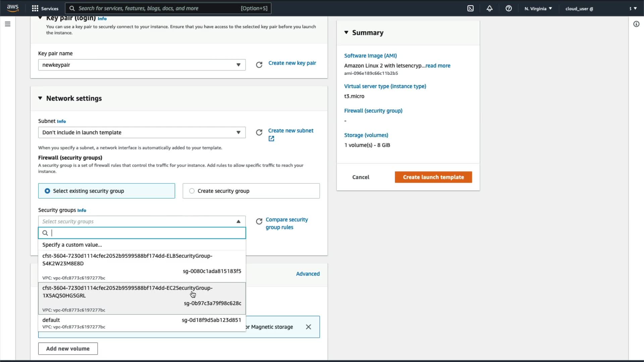Open the help question mark icon

click(508, 8)
